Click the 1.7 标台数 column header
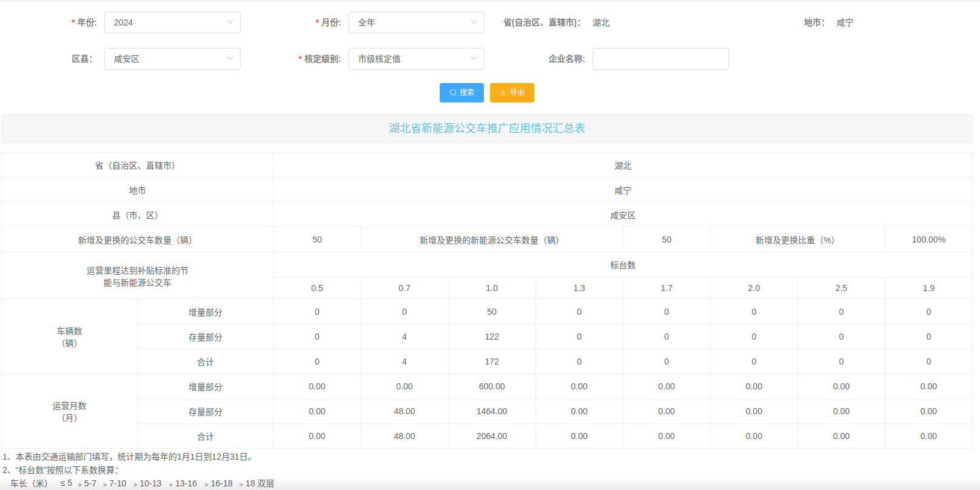 point(666,288)
